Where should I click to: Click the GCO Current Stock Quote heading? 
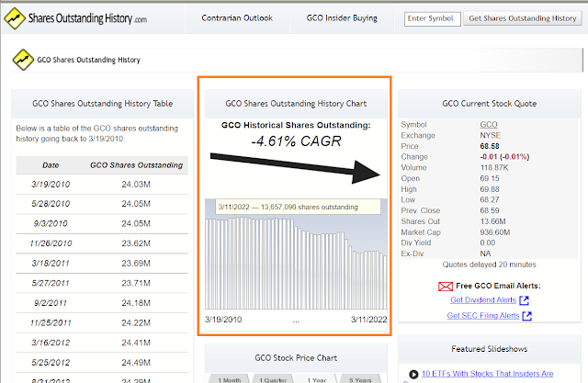click(489, 104)
